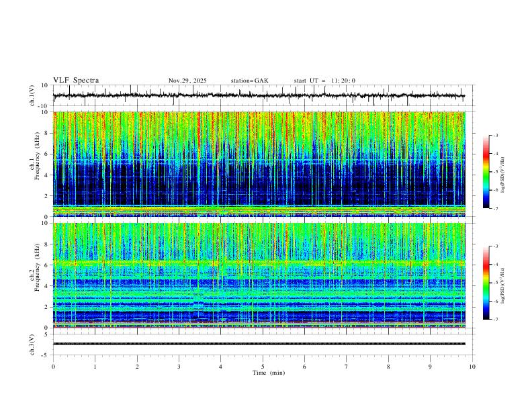Image resolution: width=532 pixels, height=411 pixels.
Task: Click tick label 3 on Time axis
Action: (179, 367)
